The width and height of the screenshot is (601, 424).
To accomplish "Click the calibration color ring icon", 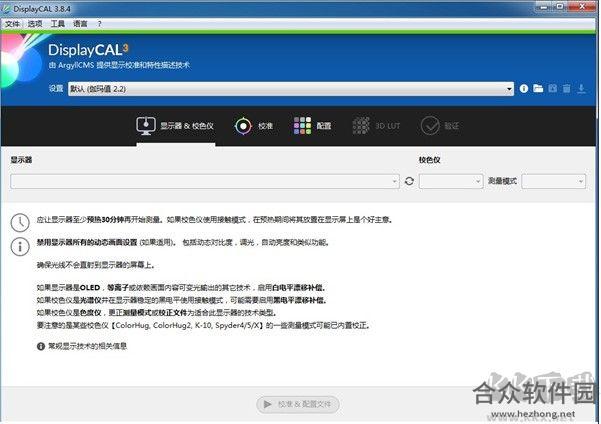I will pos(243,126).
